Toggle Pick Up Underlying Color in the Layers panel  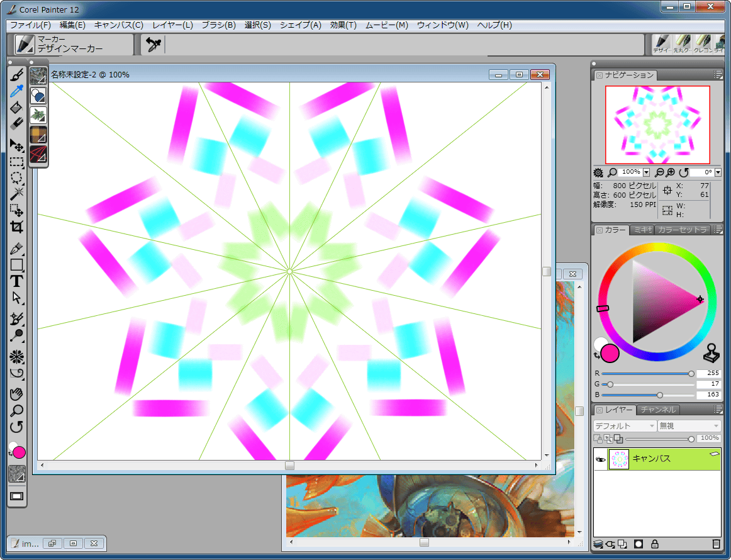click(x=608, y=439)
